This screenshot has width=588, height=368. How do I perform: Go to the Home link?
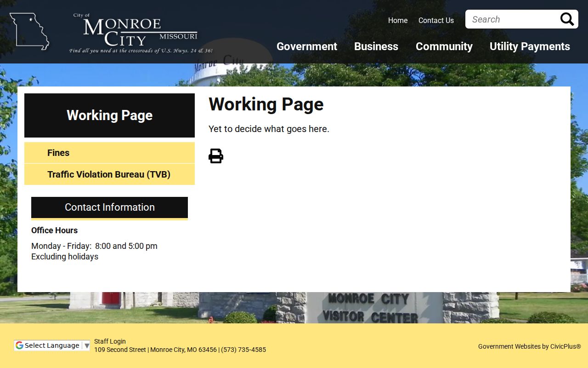(398, 20)
